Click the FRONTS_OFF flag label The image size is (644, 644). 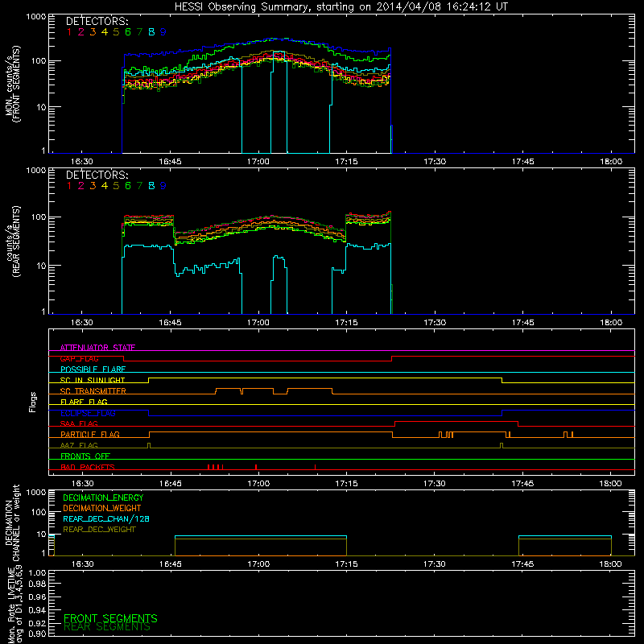pyautogui.click(x=85, y=456)
